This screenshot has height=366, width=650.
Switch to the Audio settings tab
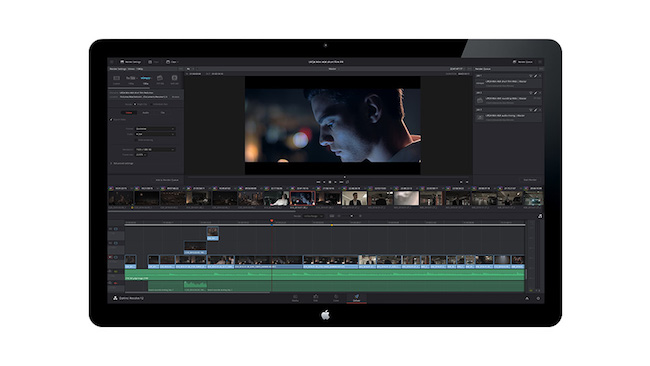point(146,113)
